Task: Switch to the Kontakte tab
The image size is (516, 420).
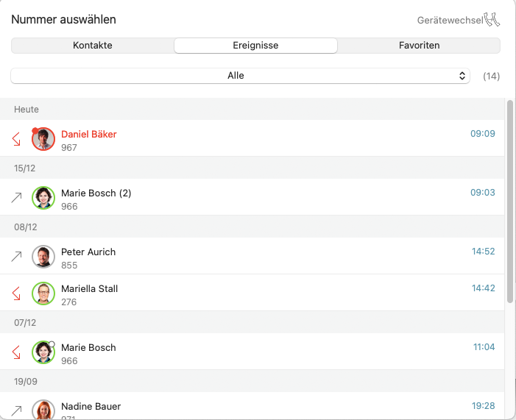Action: click(93, 46)
